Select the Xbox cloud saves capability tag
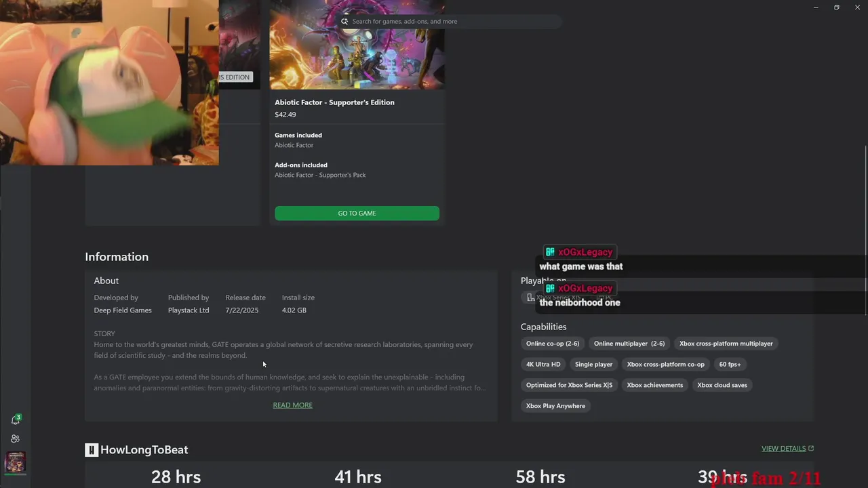This screenshot has width=868, height=488. pos(722,385)
